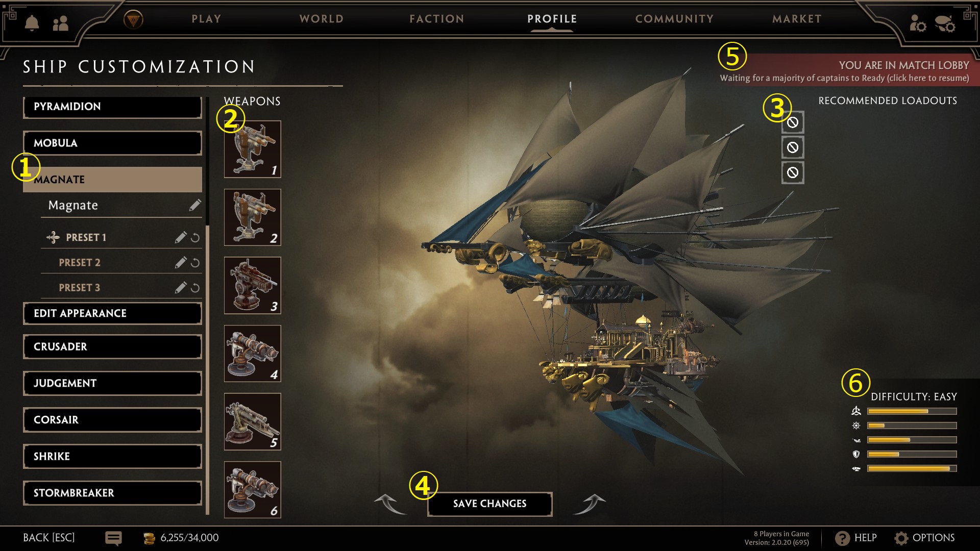Open notifications bell icon

(x=32, y=22)
